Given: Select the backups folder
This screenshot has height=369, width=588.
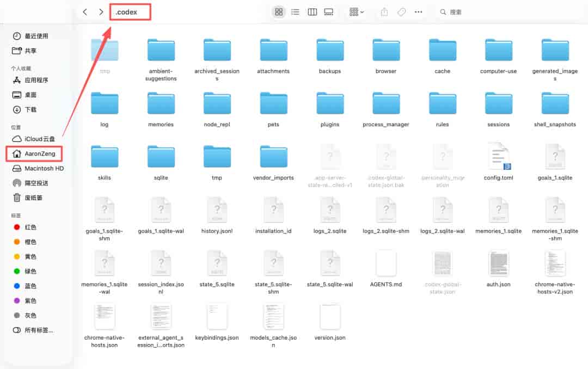Looking at the screenshot, I should [x=330, y=56].
